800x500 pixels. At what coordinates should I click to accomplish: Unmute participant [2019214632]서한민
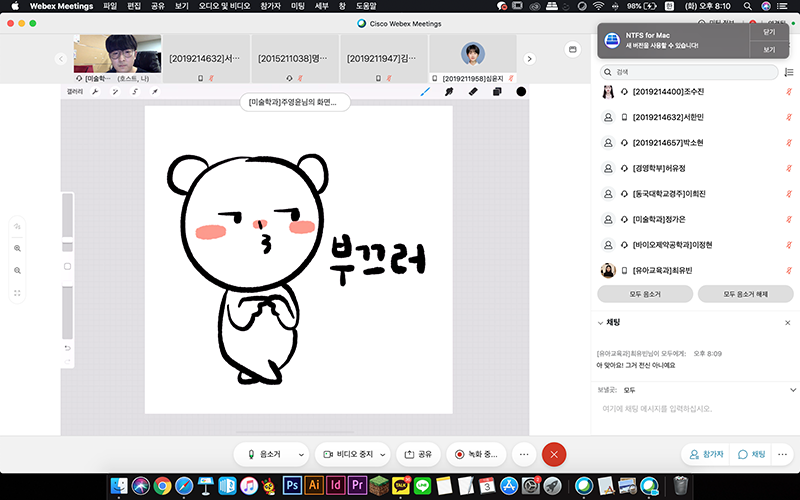(789, 117)
